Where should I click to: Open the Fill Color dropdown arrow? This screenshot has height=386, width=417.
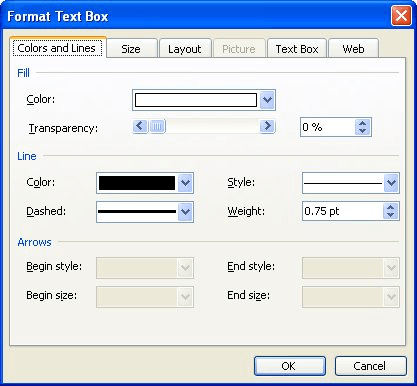pos(267,100)
